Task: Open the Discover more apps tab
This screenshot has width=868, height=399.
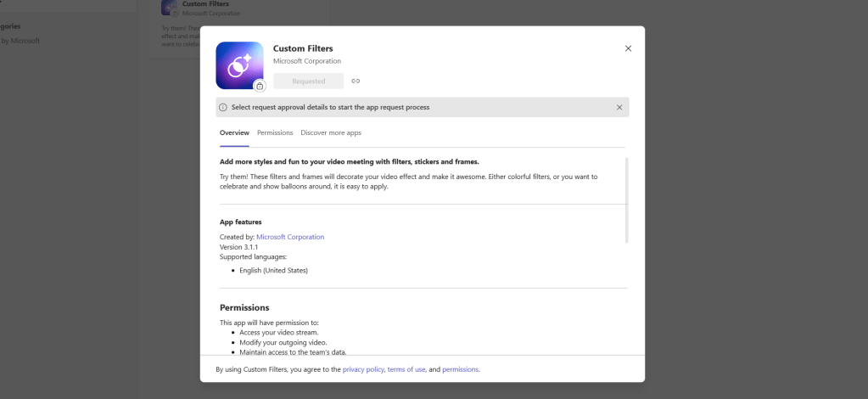Action: click(x=331, y=133)
